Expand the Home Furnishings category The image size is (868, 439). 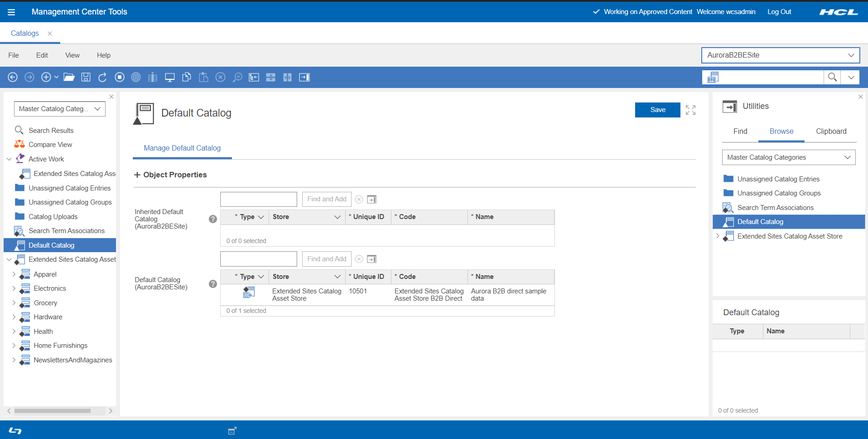pyautogui.click(x=14, y=346)
